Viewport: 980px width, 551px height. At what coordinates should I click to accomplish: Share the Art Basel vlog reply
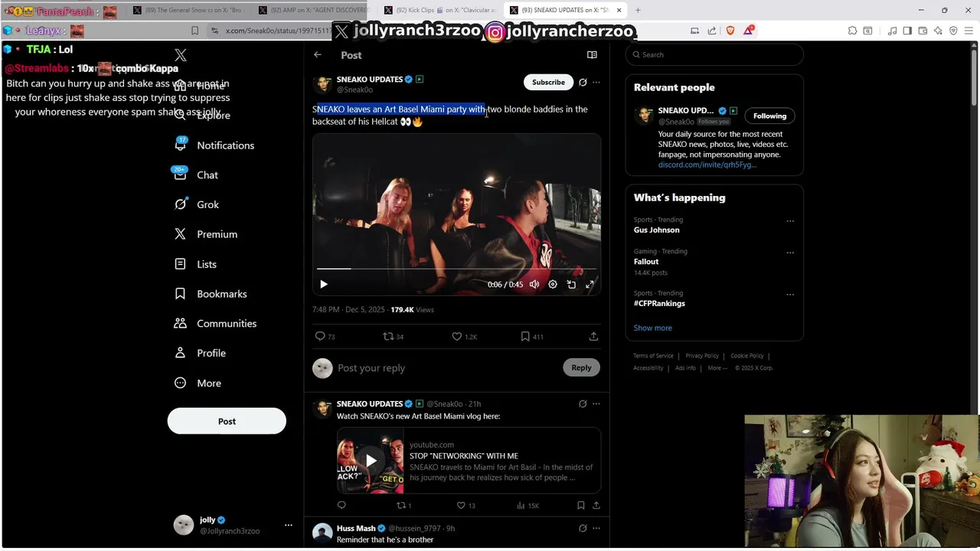(x=596, y=505)
